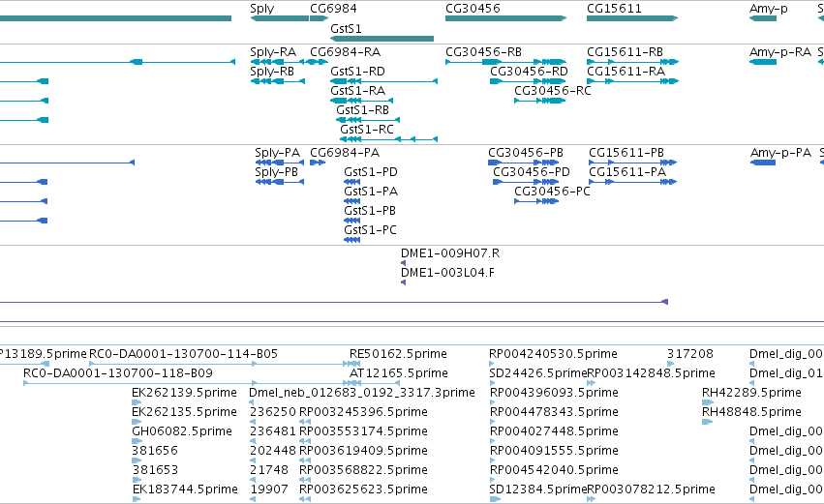Click EST EK262139.5prime
824x504 pixels.
click(184, 393)
